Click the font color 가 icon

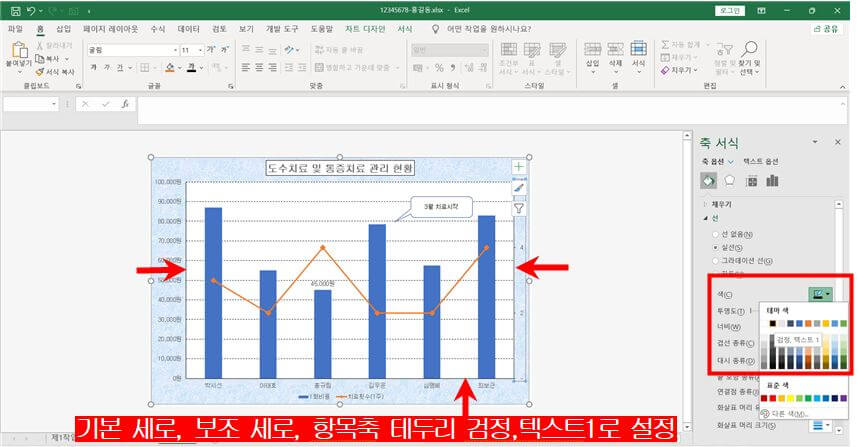pyautogui.click(x=191, y=67)
